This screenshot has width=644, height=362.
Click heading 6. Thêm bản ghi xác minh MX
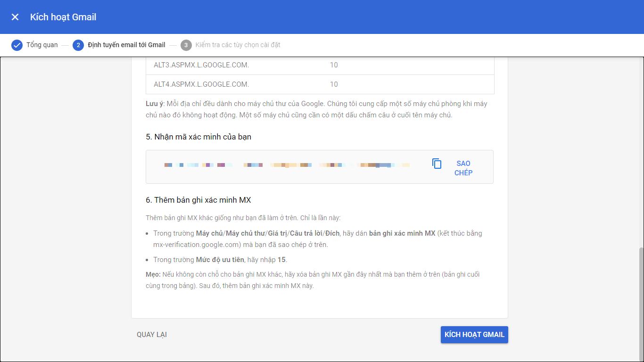pyautogui.click(x=198, y=200)
